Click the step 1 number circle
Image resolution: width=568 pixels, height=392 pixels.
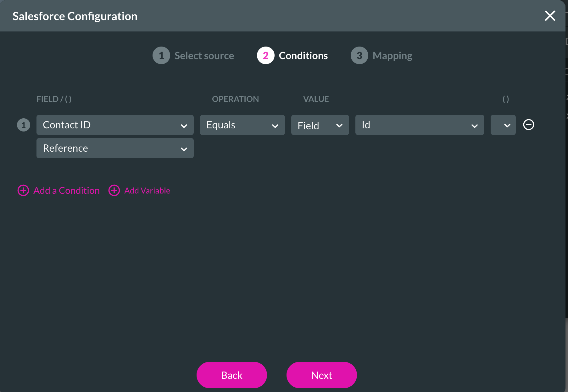coord(161,55)
